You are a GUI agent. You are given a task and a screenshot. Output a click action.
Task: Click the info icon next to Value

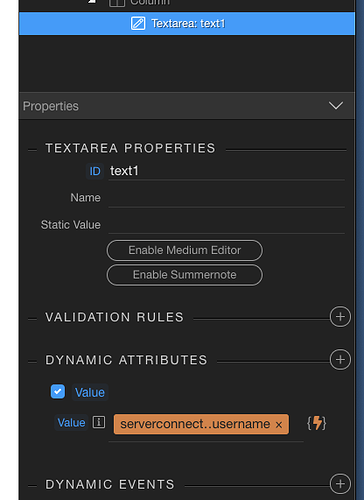(x=99, y=422)
